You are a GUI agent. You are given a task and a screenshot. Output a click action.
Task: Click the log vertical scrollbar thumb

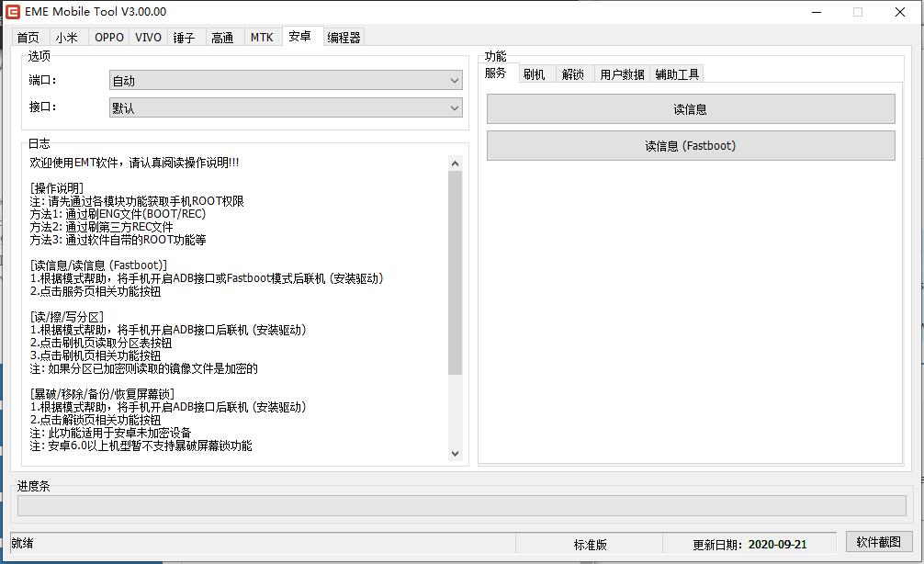pos(455,273)
